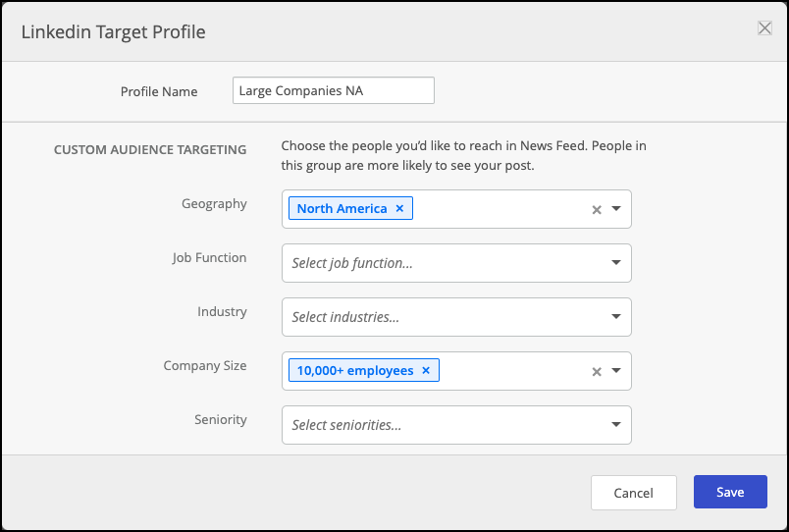The image size is (789, 532).
Task: Click the 10,000+ employees tag label
Action: [x=354, y=370]
